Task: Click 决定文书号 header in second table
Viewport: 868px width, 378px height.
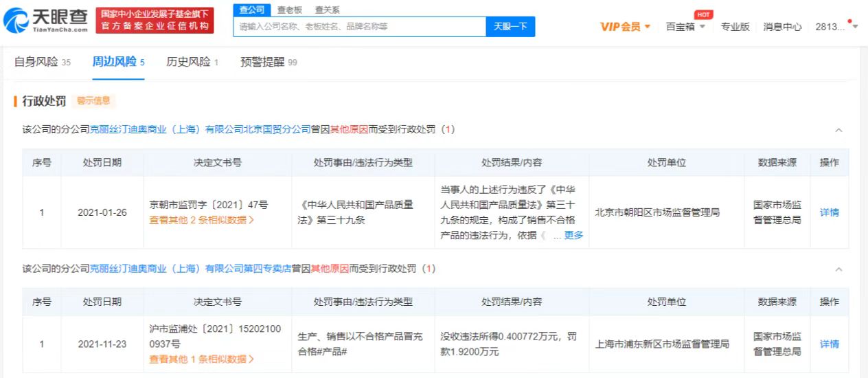Action: [217, 302]
